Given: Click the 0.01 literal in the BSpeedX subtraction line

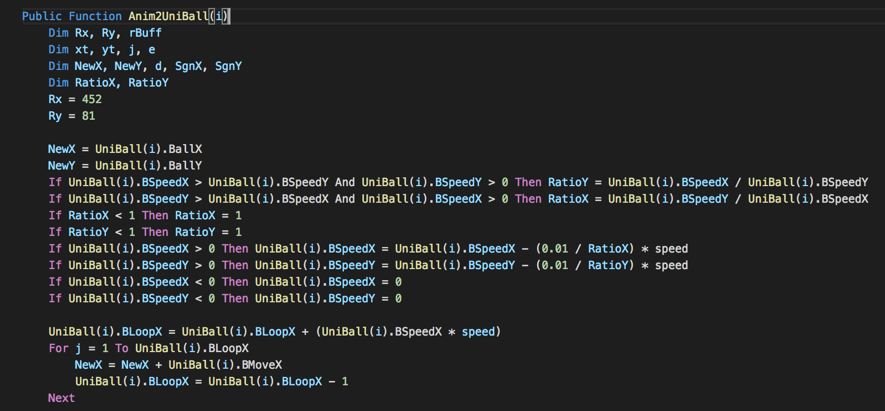Looking at the screenshot, I should 555,249.
